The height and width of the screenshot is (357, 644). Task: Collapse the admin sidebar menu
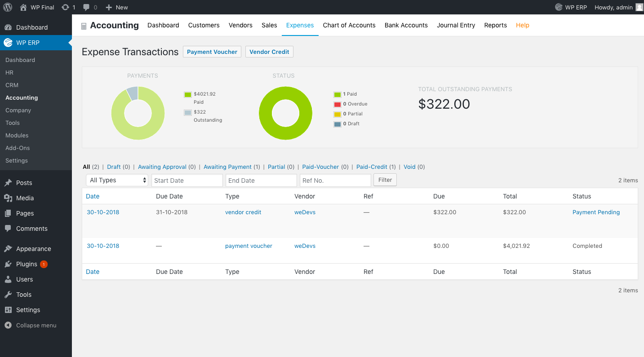click(36, 325)
